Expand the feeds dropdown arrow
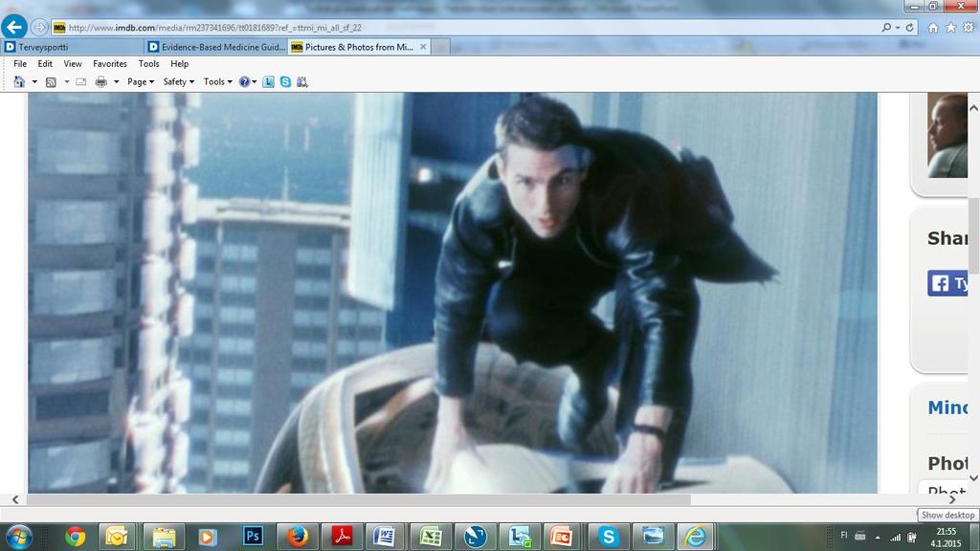The width and height of the screenshot is (980, 551). 66,82
